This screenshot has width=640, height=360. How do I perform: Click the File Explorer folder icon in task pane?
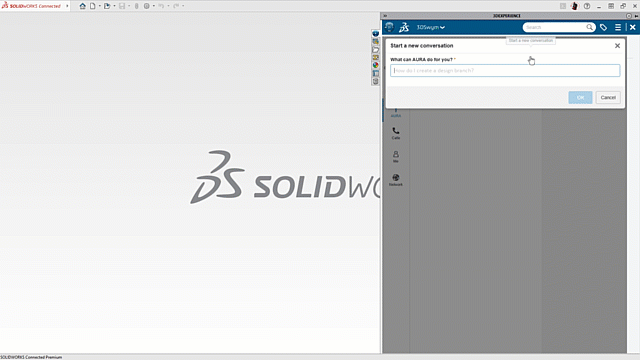(376, 50)
